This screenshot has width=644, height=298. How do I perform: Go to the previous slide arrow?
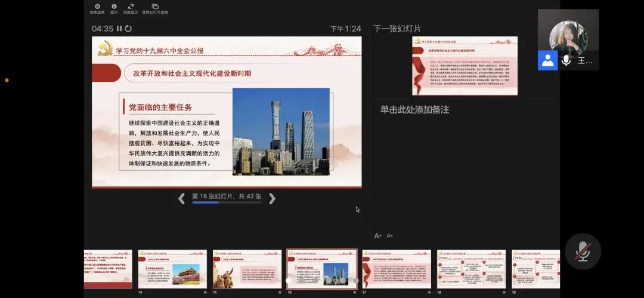pyautogui.click(x=182, y=199)
